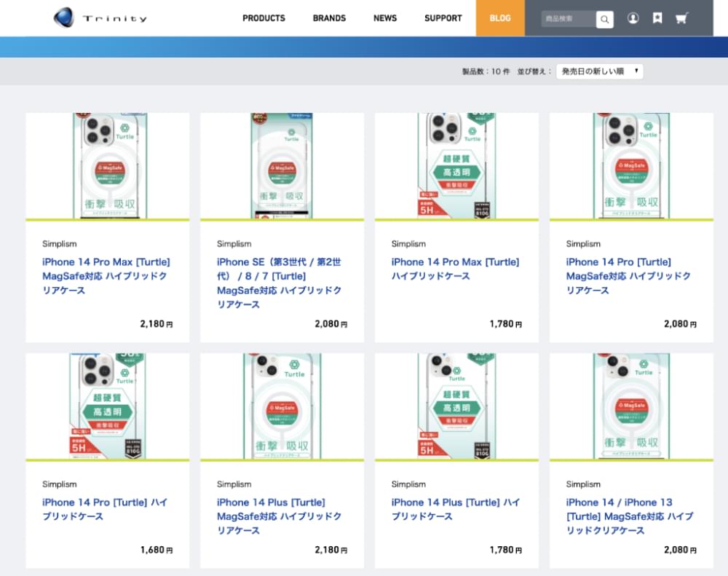Click iPhone 14 Plus MagSafe case thumbnail

tap(282, 406)
